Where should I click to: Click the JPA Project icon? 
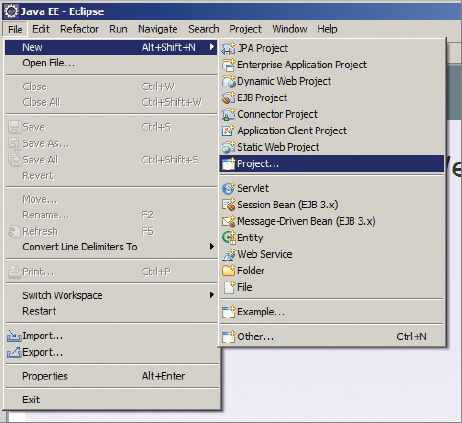pyautogui.click(x=229, y=48)
